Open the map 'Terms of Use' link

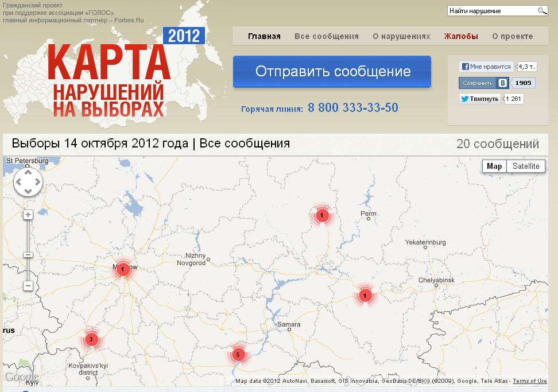click(x=529, y=381)
